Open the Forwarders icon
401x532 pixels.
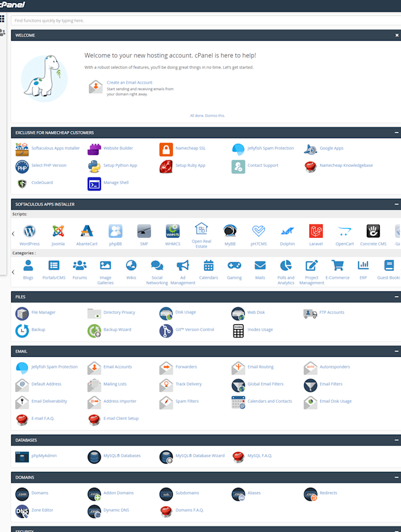pos(166,368)
